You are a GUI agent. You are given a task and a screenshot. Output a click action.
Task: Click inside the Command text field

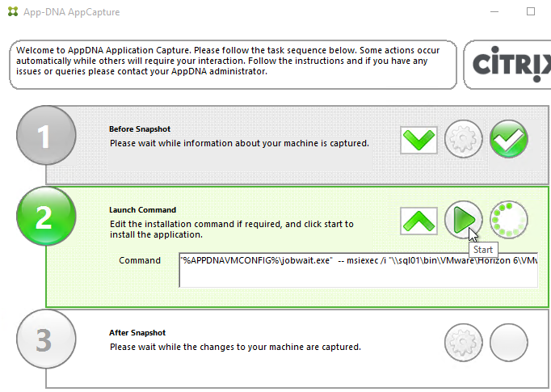[x=358, y=270]
